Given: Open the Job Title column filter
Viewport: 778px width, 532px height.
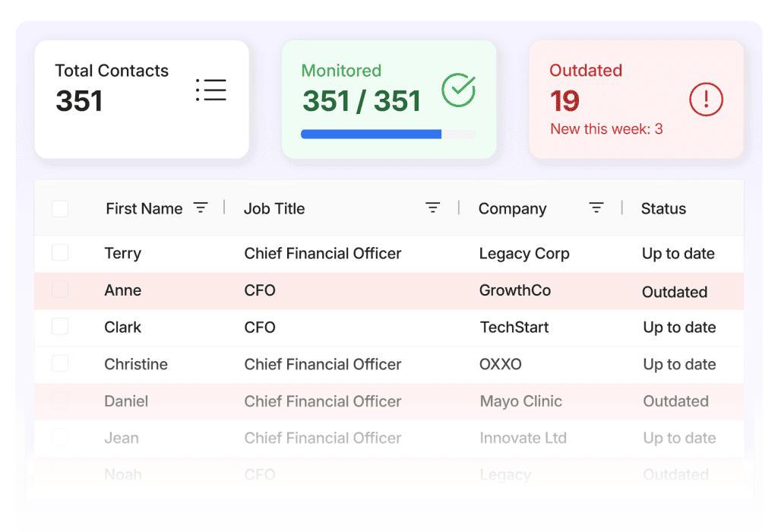Looking at the screenshot, I should tap(432, 208).
